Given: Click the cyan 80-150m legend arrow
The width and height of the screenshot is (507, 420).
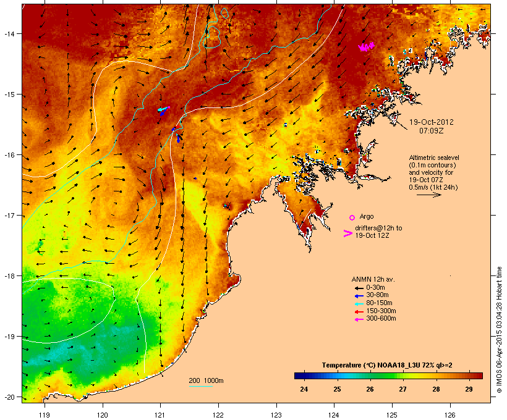Looking at the screenshot, I should click(x=359, y=304).
